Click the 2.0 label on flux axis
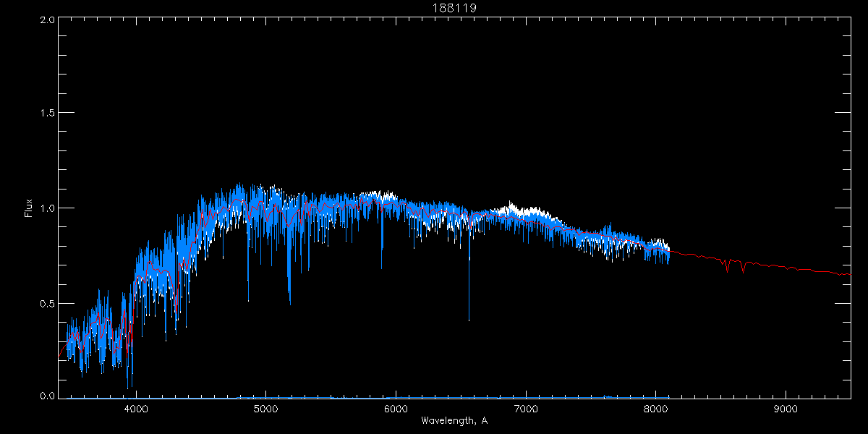This screenshot has height=434, width=868. click(47, 19)
